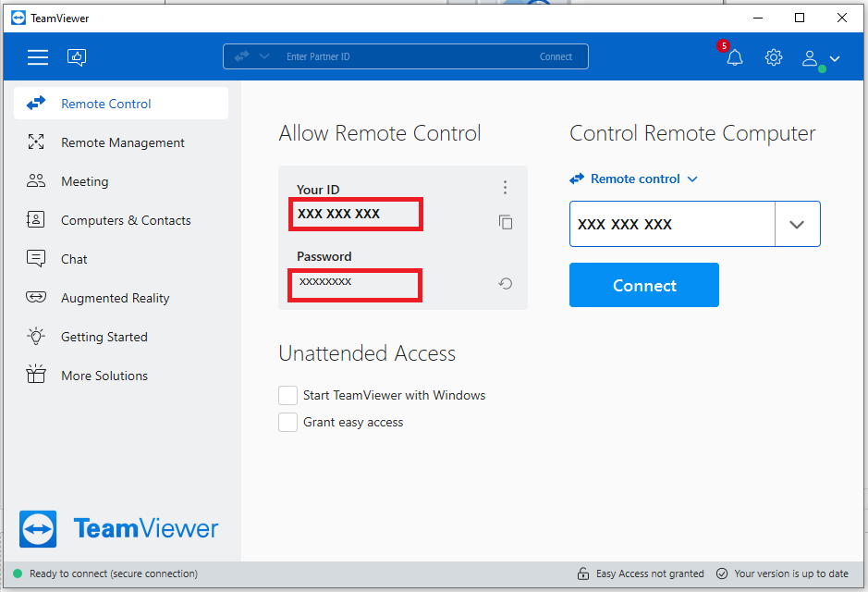Switch to the Meeting tab
Viewport: 868px width, 592px height.
(x=84, y=181)
